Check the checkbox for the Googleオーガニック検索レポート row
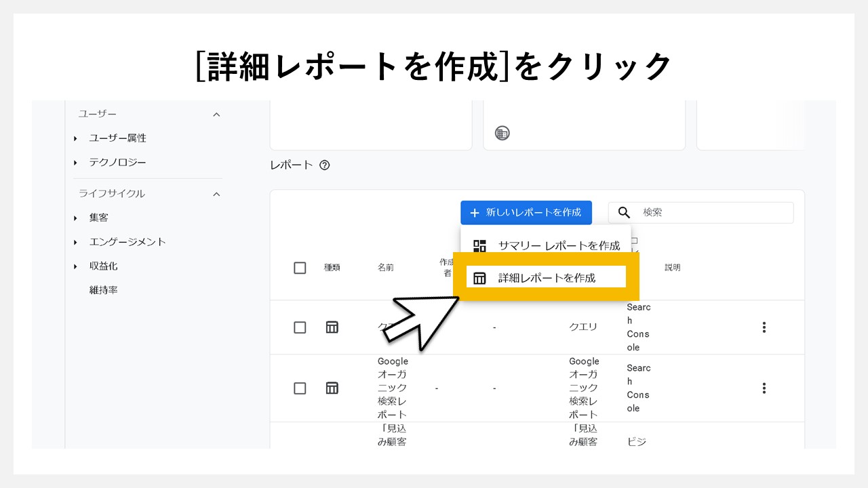Screen dimensions: 868x488 pos(300,388)
